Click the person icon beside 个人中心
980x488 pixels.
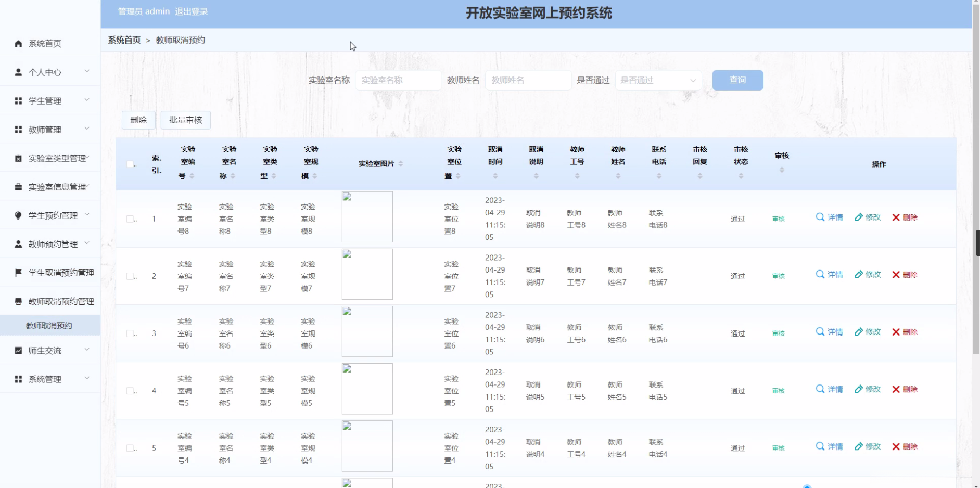click(18, 72)
